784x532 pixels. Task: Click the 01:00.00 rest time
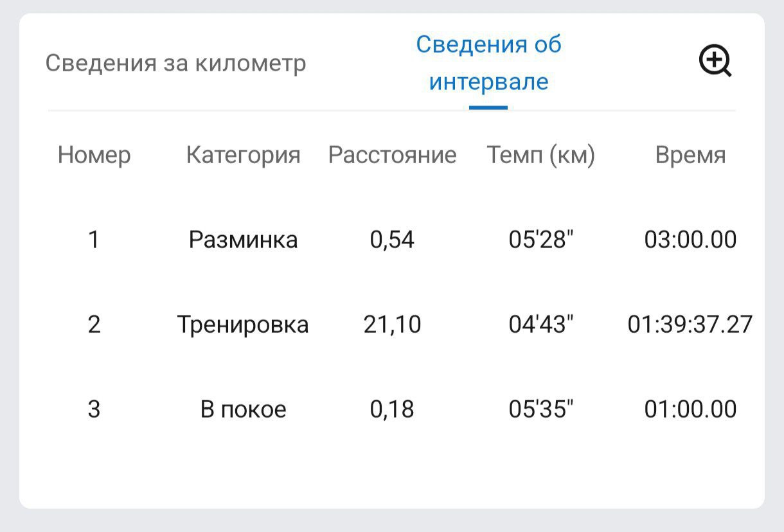point(690,409)
